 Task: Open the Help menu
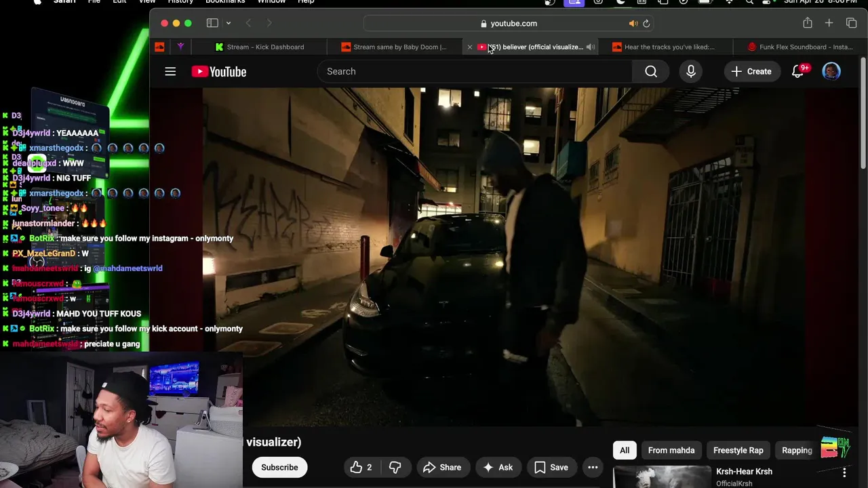(306, 2)
